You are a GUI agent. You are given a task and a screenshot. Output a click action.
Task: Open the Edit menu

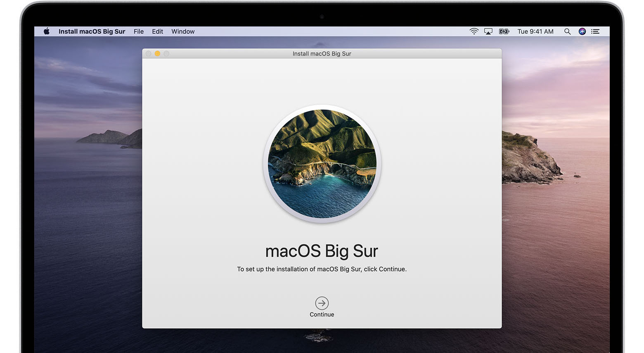coord(157,31)
